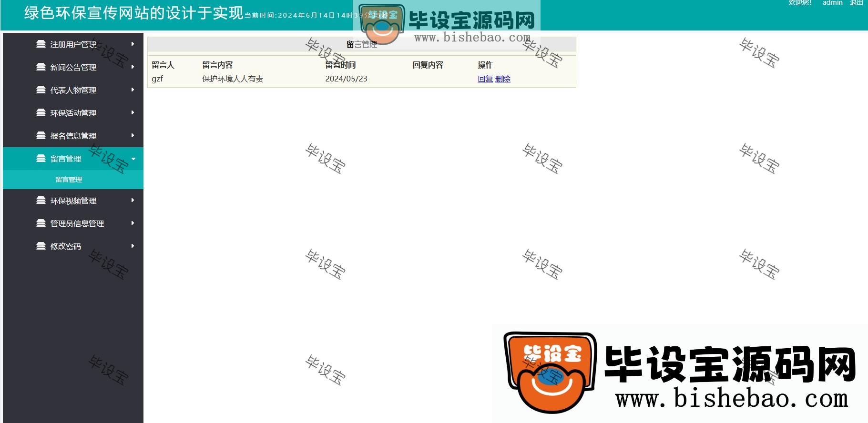Click the stack icon beside 环保活动管理
The image size is (868, 423).
coord(41,112)
